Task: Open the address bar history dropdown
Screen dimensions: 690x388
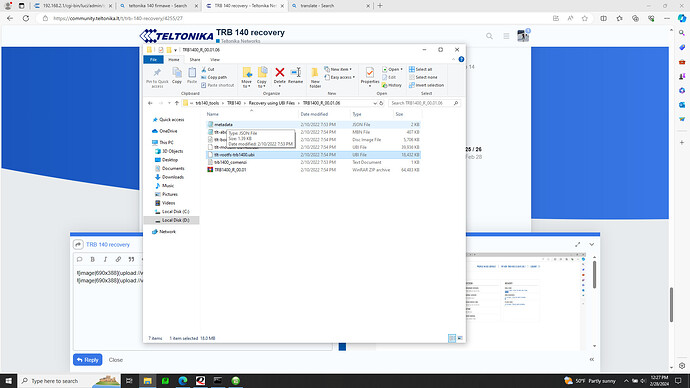Action: [375, 103]
